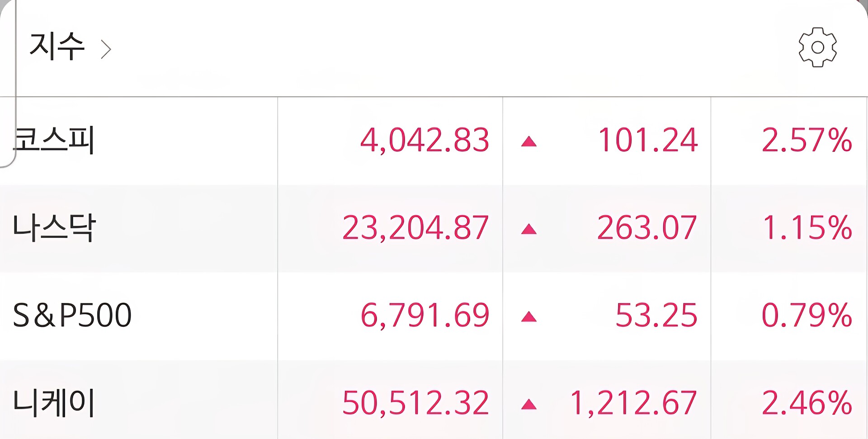Tap the 니케이 point change 1,212.67
Image resolution: width=868 pixels, height=439 pixels.
[x=633, y=402]
